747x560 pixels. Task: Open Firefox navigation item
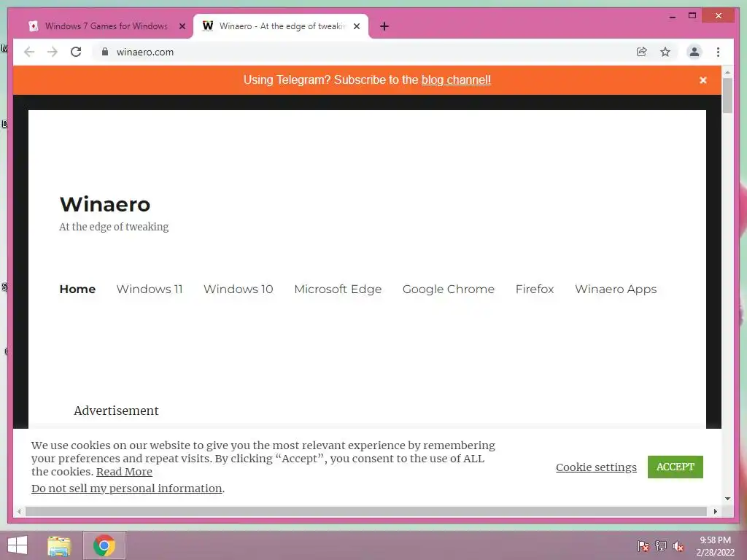(535, 289)
